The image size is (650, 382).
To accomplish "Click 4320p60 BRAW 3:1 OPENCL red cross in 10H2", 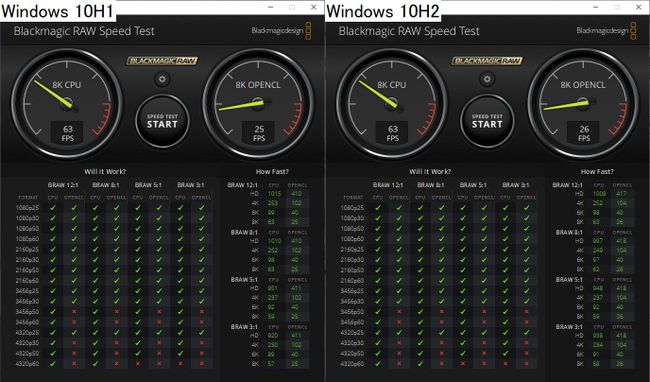I will [x=526, y=363].
